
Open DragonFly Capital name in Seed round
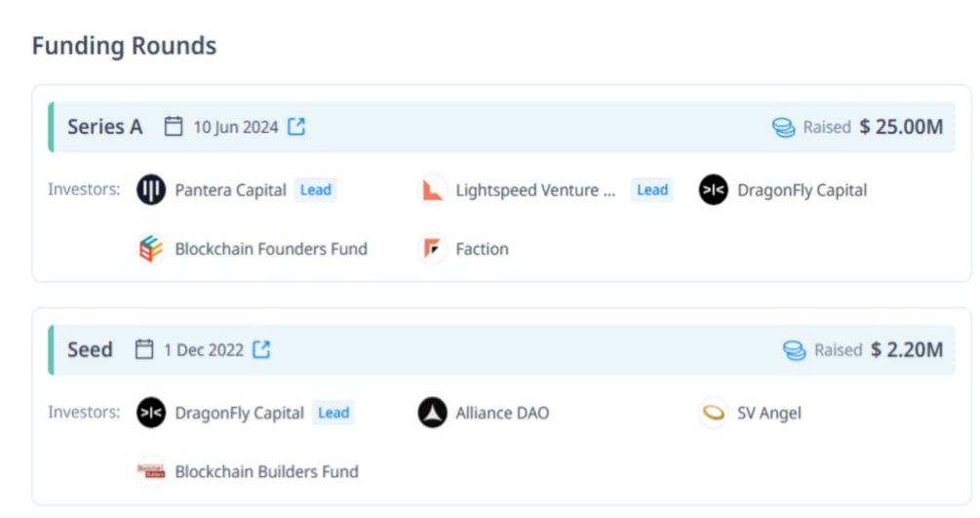pyautogui.click(x=239, y=413)
